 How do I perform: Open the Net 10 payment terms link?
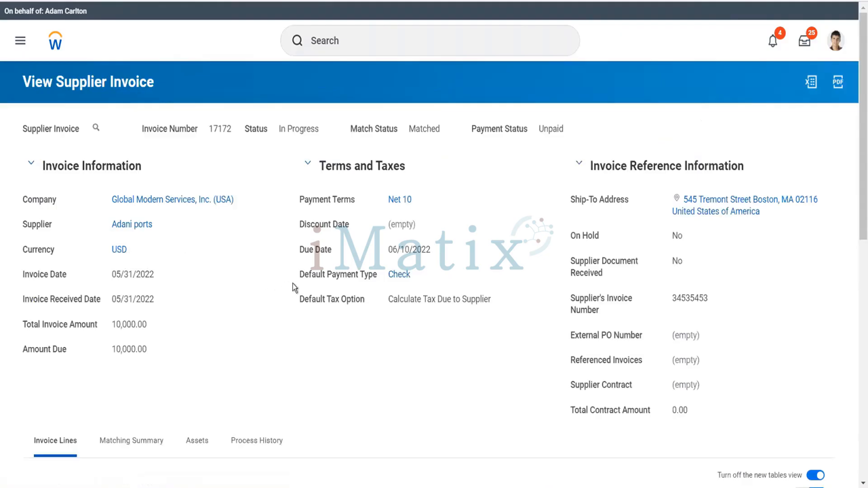(399, 199)
